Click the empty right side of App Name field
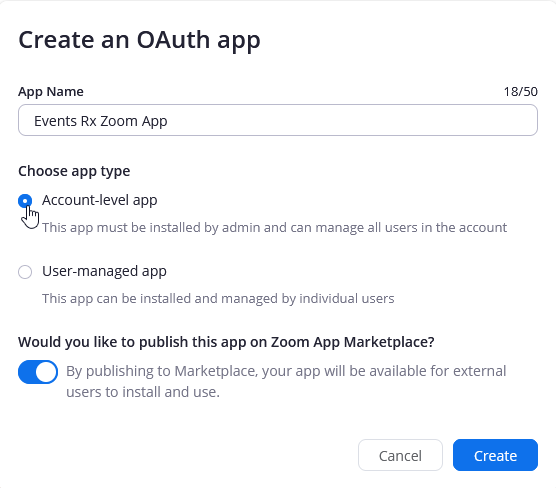556x488 pixels. point(355,120)
